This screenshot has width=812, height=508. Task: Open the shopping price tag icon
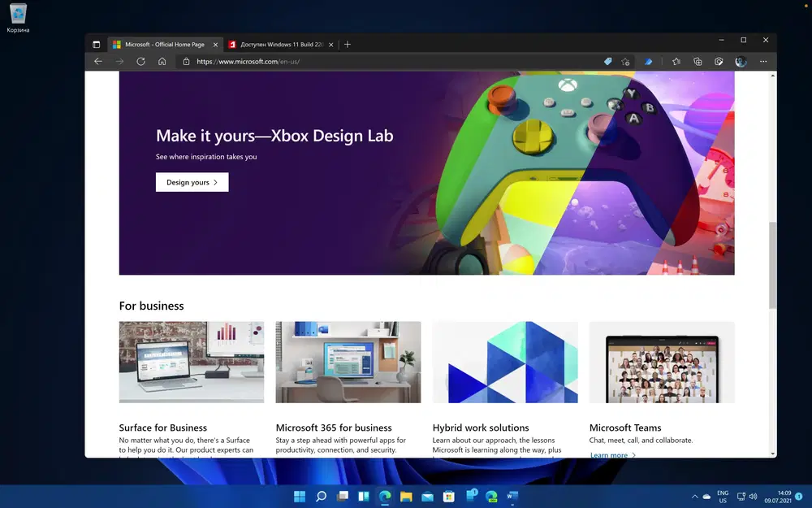click(x=608, y=61)
